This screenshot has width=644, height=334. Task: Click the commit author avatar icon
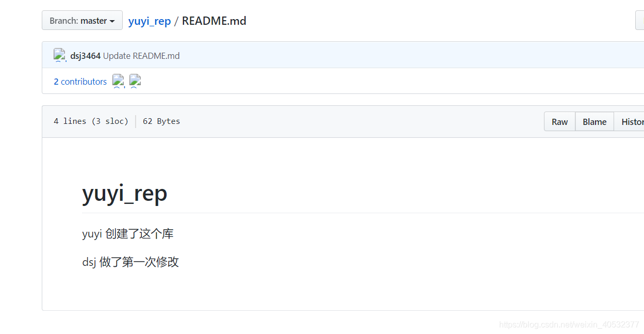click(x=59, y=55)
